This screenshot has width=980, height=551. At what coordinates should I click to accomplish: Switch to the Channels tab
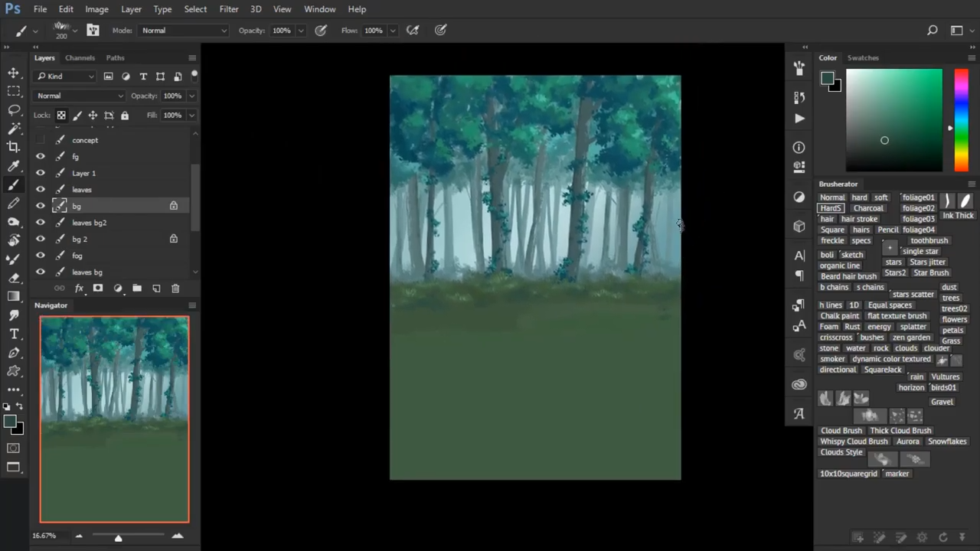(x=80, y=58)
